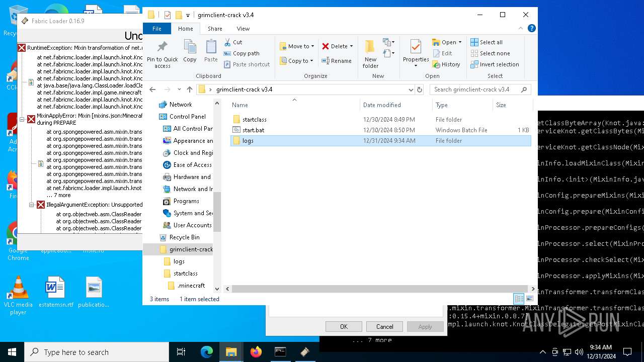Screen dimensions: 644x362
Task: Expand address bar history dropdown
Action: 411,89
